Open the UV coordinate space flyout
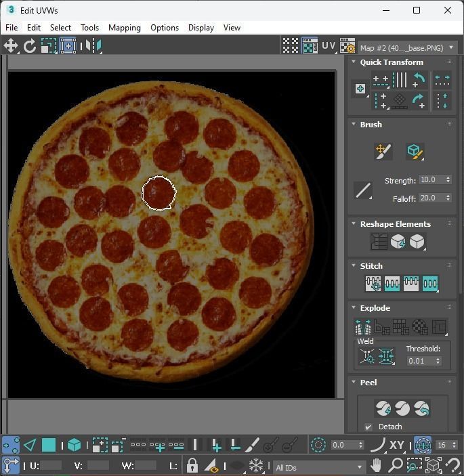464x476 pixels. click(x=329, y=46)
